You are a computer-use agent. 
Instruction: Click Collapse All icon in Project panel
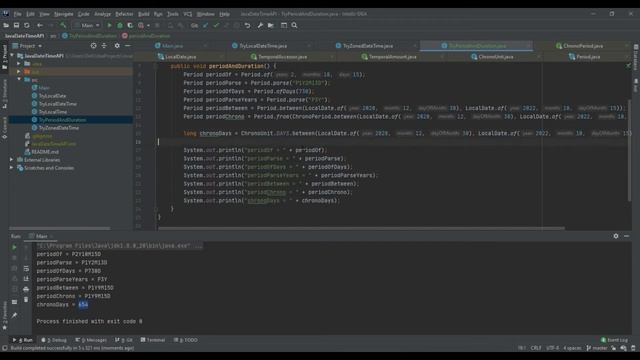tap(104, 46)
